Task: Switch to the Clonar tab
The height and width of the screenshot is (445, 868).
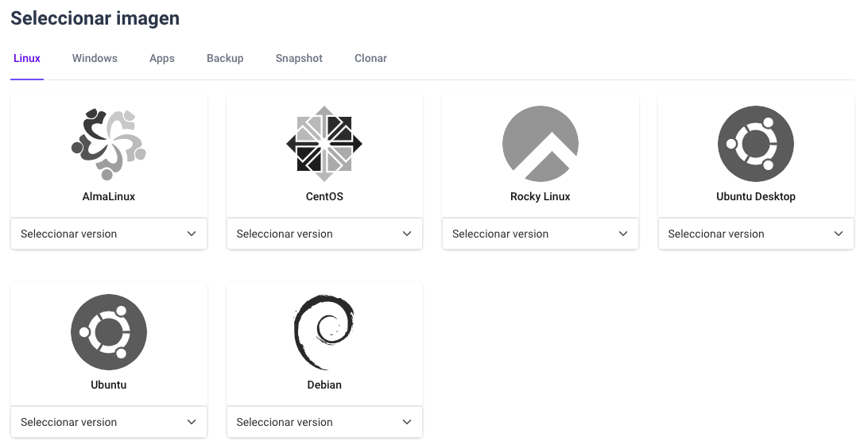Action: (370, 58)
